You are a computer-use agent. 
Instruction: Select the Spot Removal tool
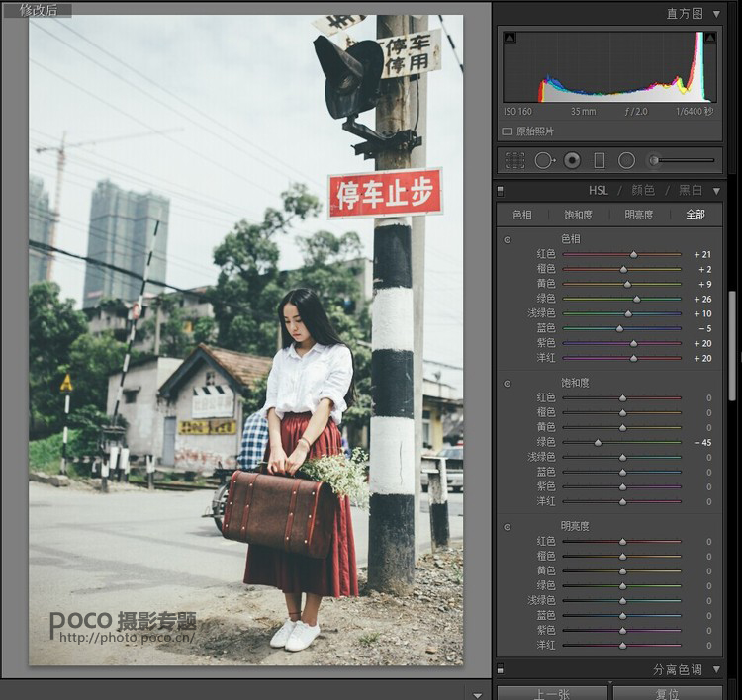pyautogui.click(x=545, y=161)
